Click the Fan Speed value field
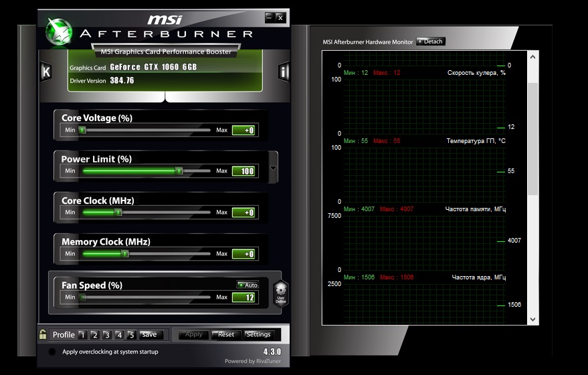 243,297
